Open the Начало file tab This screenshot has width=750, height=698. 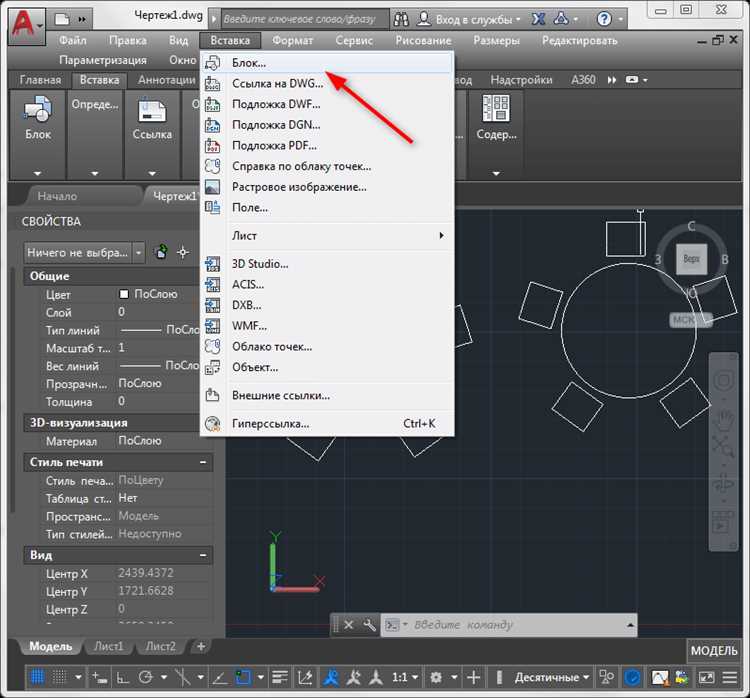pyautogui.click(x=57, y=196)
